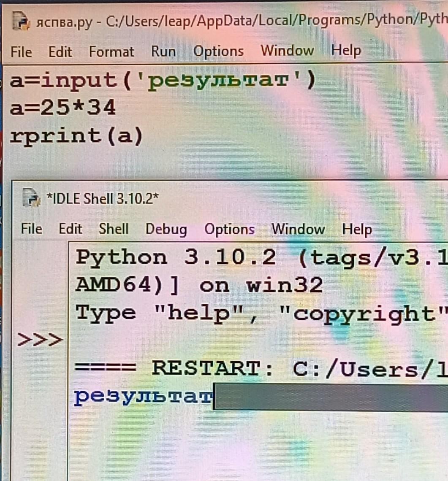Open the Window menu in the editor window
Viewport: 448px width, 481px height.
(287, 50)
